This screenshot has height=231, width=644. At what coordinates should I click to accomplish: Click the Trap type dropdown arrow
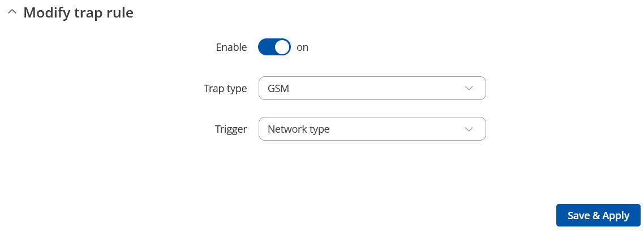469,88
